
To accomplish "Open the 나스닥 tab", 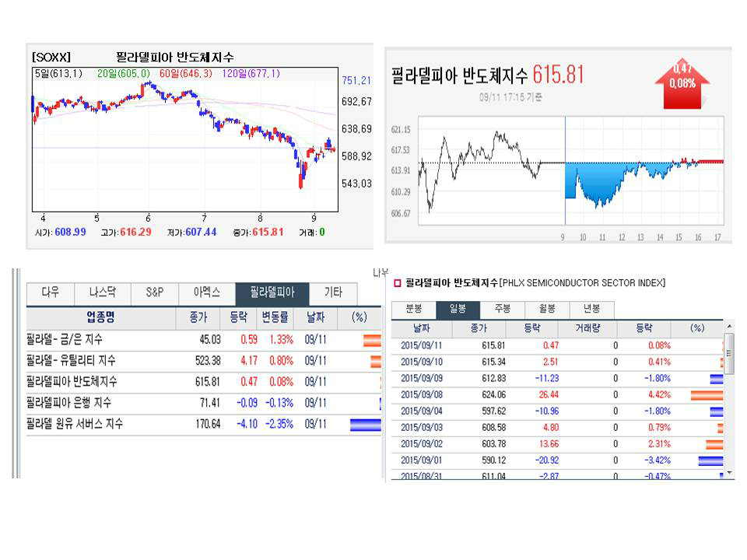I will click(101, 293).
